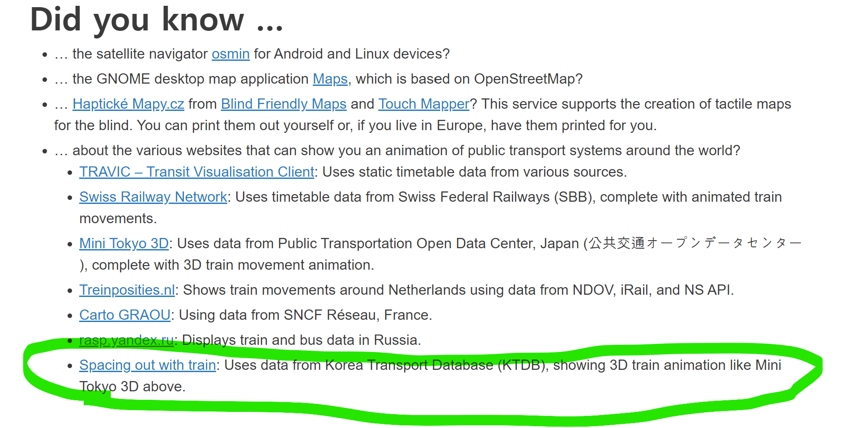Open the Spacing out with train link
The width and height of the screenshot is (868, 428).
148,365
